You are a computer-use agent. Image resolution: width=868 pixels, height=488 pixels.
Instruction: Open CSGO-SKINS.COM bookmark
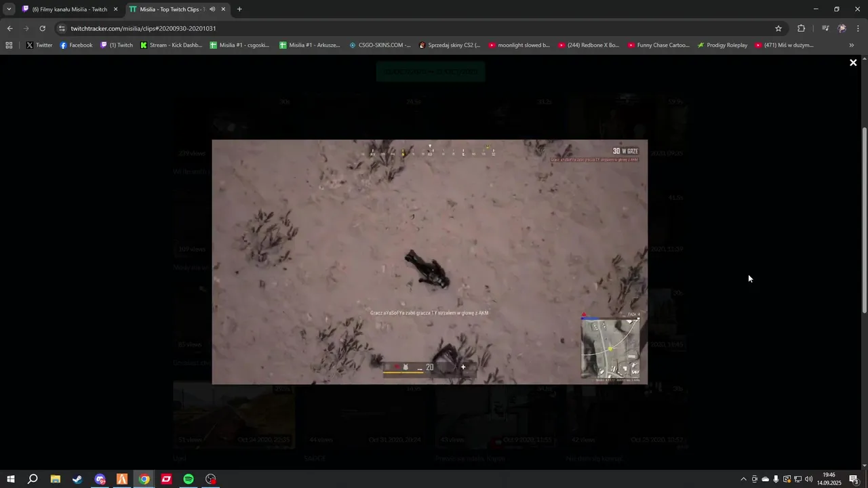(380, 45)
